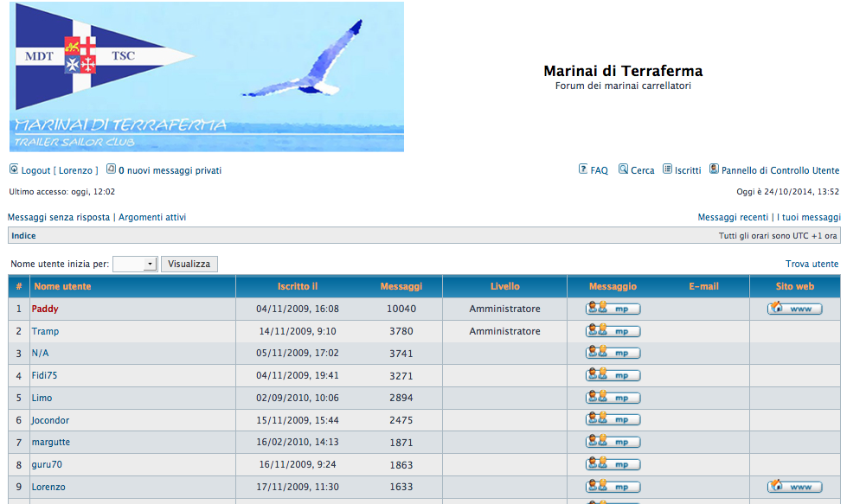Image resolution: width=847 pixels, height=504 pixels.
Task: Open Cerca search from the header
Action: pyautogui.click(x=636, y=170)
